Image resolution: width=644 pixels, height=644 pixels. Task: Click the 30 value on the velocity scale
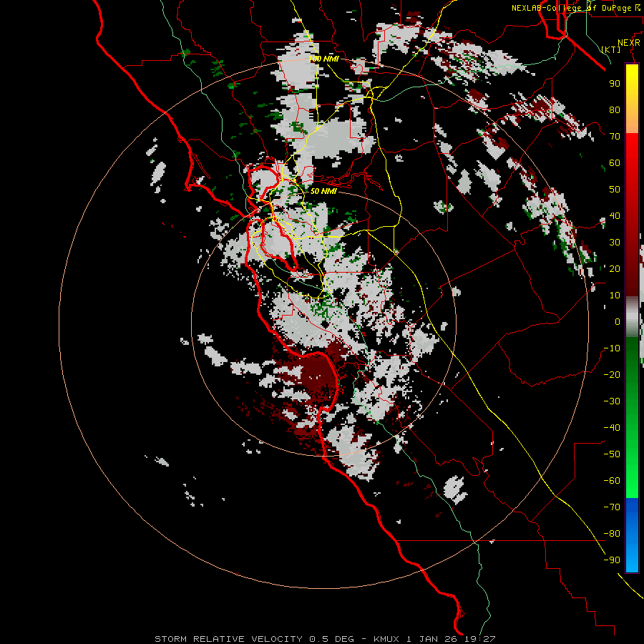click(615, 243)
